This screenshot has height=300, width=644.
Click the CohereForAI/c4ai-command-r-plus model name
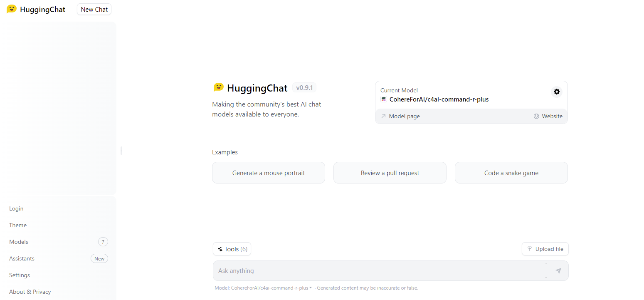tap(439, 99)
